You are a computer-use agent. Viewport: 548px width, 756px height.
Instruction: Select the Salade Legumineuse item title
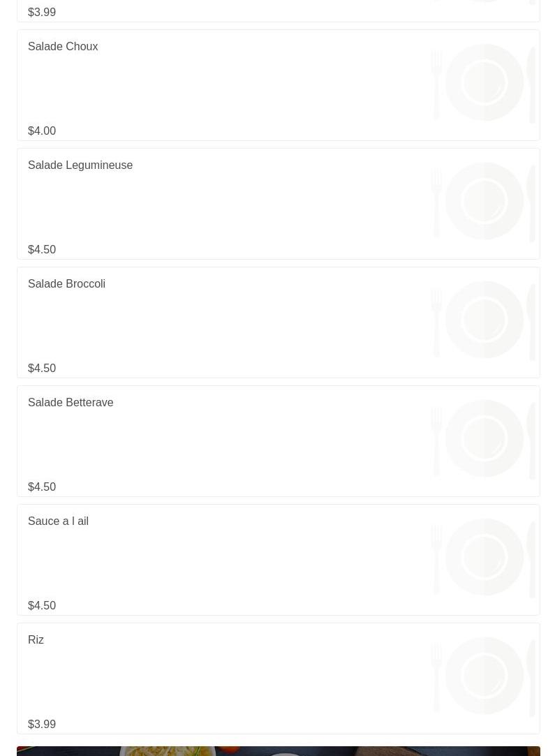pos(80,165)
